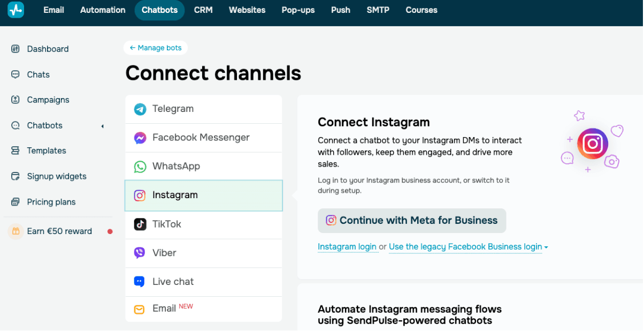Open the SMTP top navigation tab
This screenshot has width=644, height=331.
pos(378,10)
